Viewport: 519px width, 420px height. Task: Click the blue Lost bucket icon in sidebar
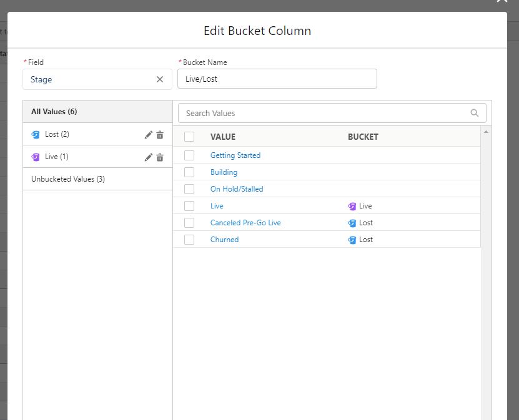tap(36, 134)
